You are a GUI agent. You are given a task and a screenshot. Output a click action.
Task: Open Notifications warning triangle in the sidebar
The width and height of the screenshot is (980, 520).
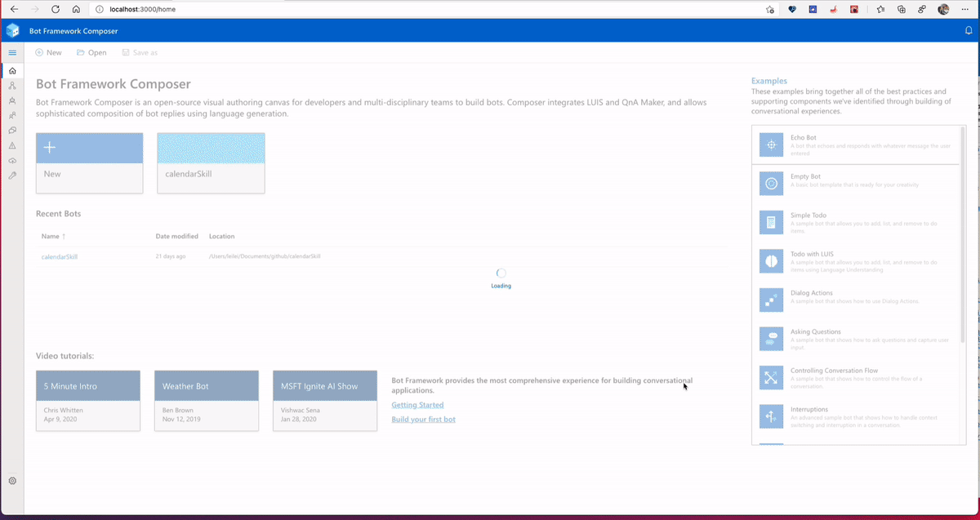point(12,145)
